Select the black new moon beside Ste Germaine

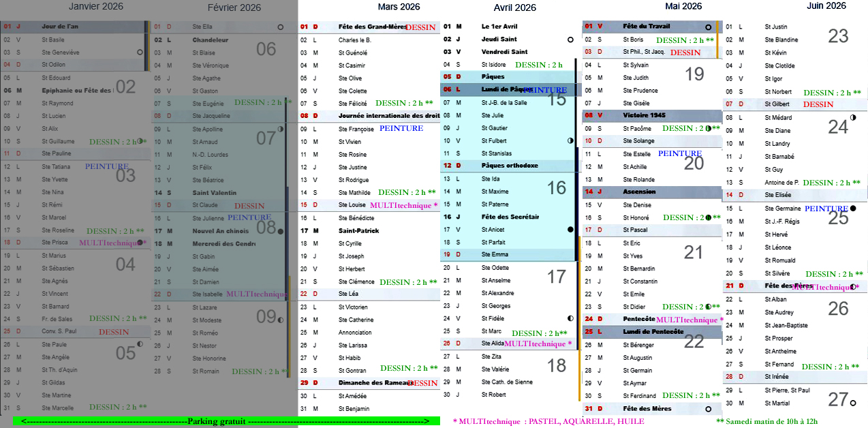[x=853, y=208]
